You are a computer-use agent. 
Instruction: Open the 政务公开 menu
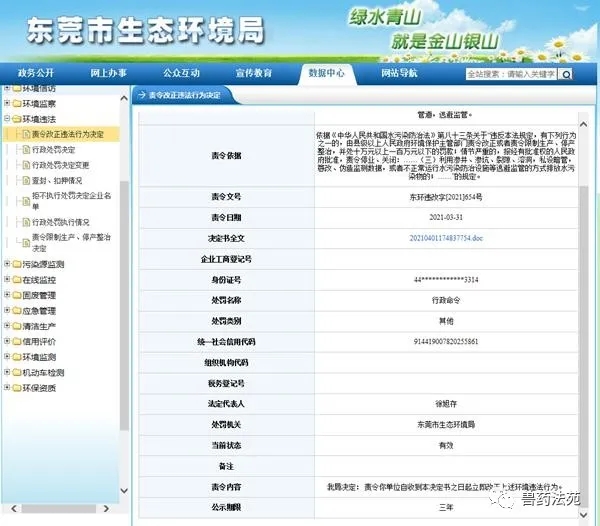[36, 73]
